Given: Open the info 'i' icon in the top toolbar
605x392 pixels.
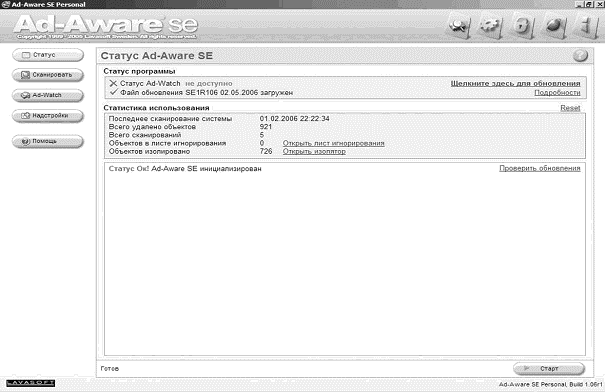Looking at the screenshot, I should [x=586, y=26].
